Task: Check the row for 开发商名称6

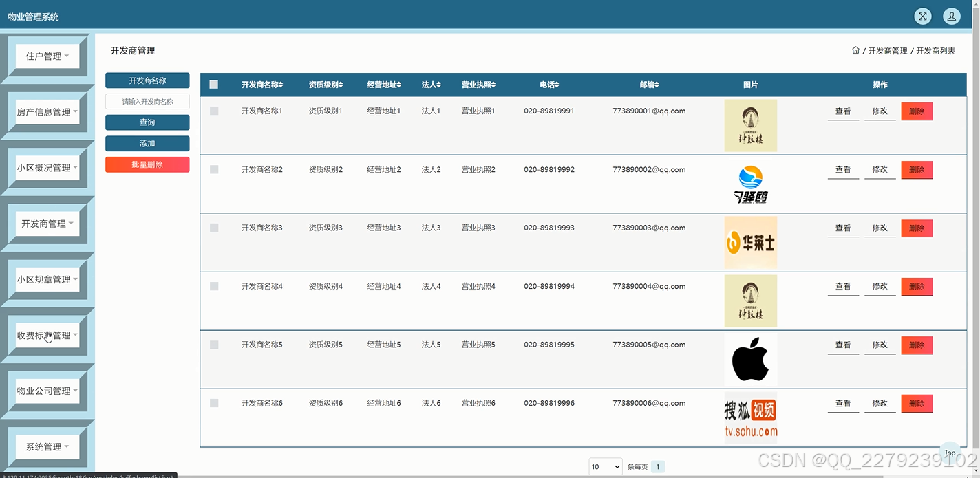Action: coord(214,403)
